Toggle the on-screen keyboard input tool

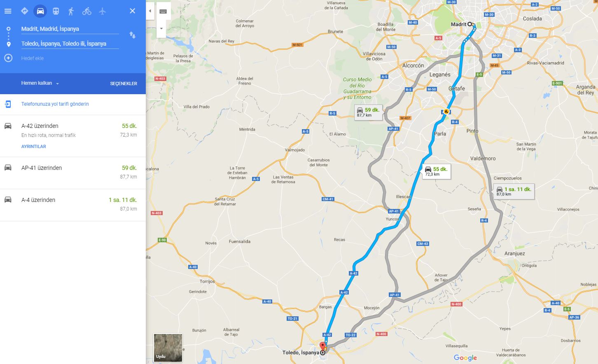pos(163,12)
